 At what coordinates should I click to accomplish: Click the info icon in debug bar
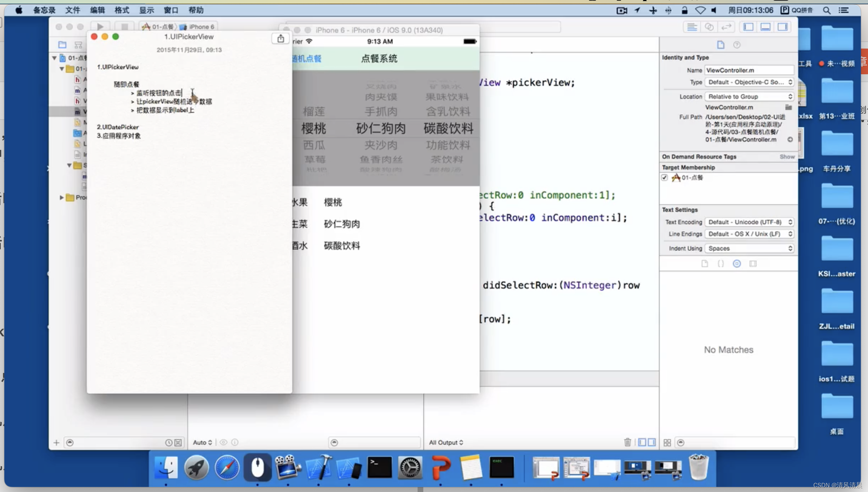pyautogui.click(x=234, y=442)
